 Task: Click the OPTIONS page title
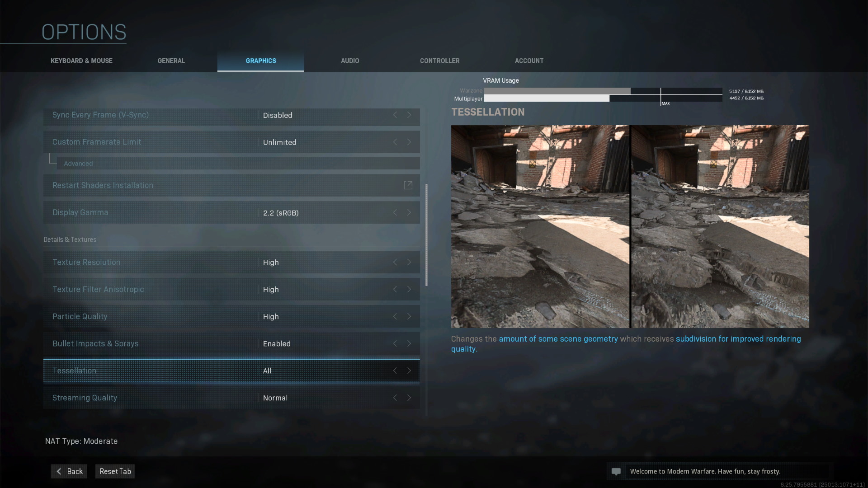tap(84, 32)
